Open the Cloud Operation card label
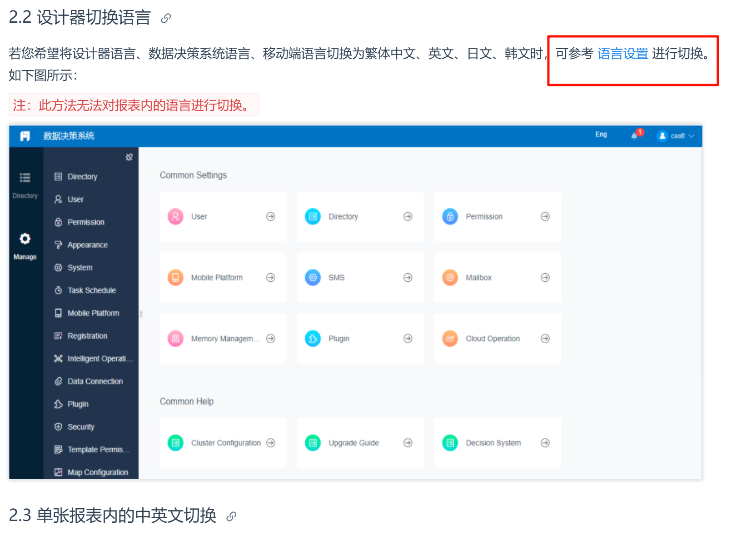Viewport: 756px width, 536px height. click(x=493, y=338)
